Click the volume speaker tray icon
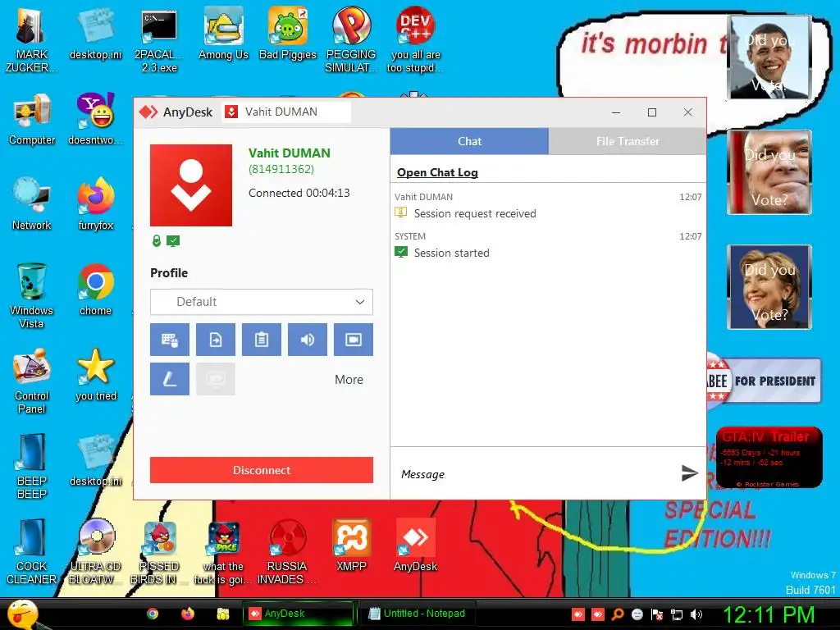Image resolution: width=840 pixels, height=630 pixels. (x=696, y=614)
